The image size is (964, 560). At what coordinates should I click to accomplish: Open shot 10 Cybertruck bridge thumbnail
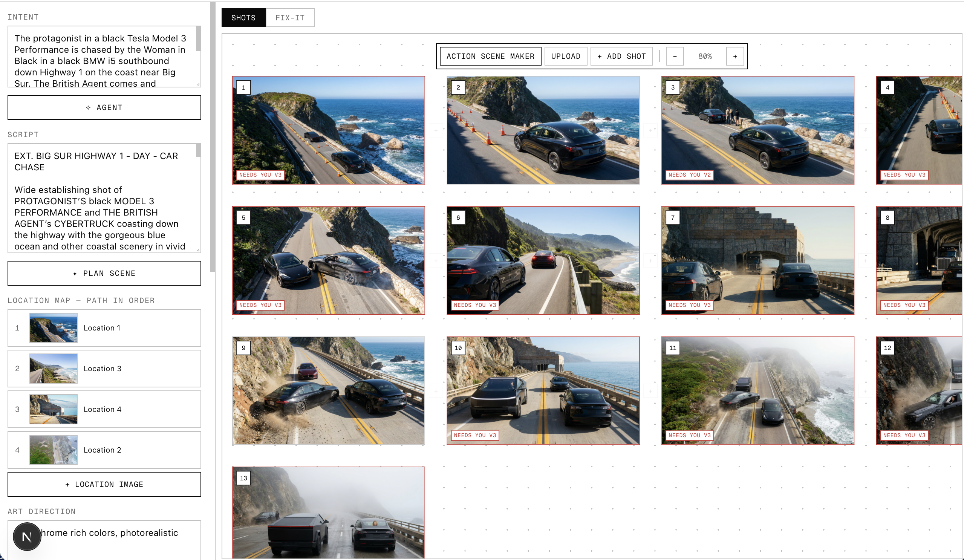coord(543,390)
